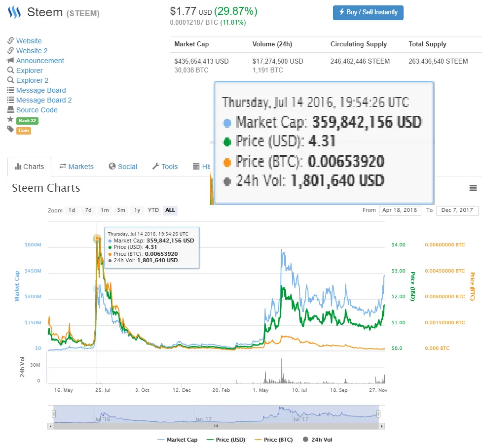Image resolution: width=482 pixels, height=448 pixels.
Task: Open the Message Board 2 link
Action: point(44,100)
